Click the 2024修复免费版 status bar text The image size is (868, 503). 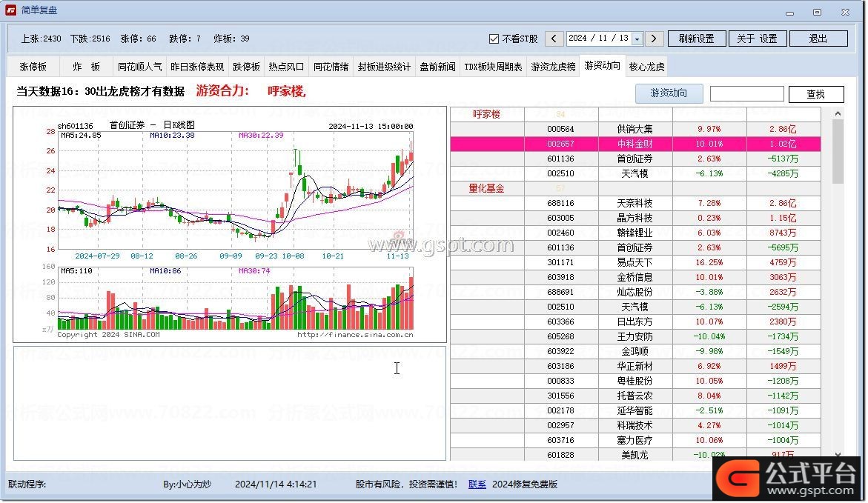coord(525,484)
